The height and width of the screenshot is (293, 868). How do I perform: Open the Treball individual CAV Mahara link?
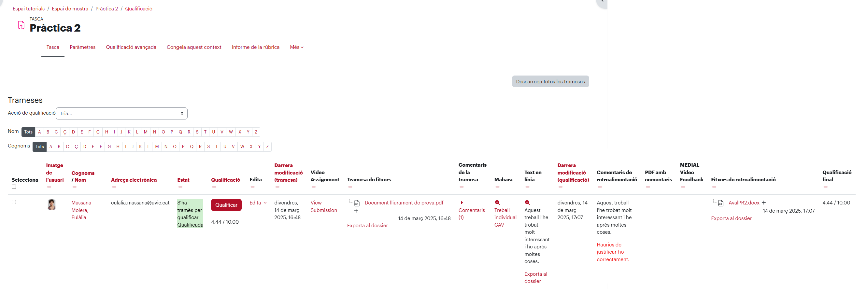(505, 217)
